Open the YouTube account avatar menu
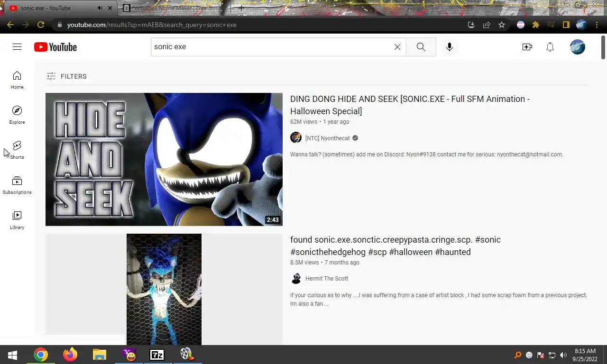This screenshot has height=364, width=607. (578, 47)
